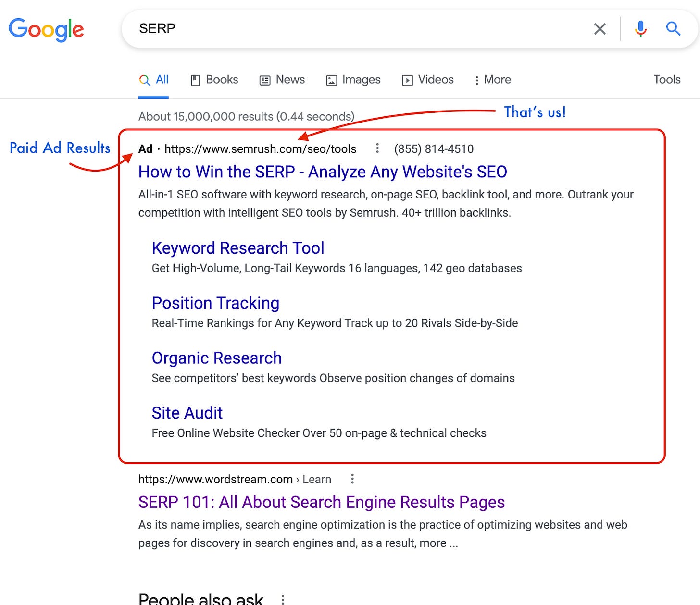
Task: Open the Organic Research sitelink
Action: click(217, 358)
